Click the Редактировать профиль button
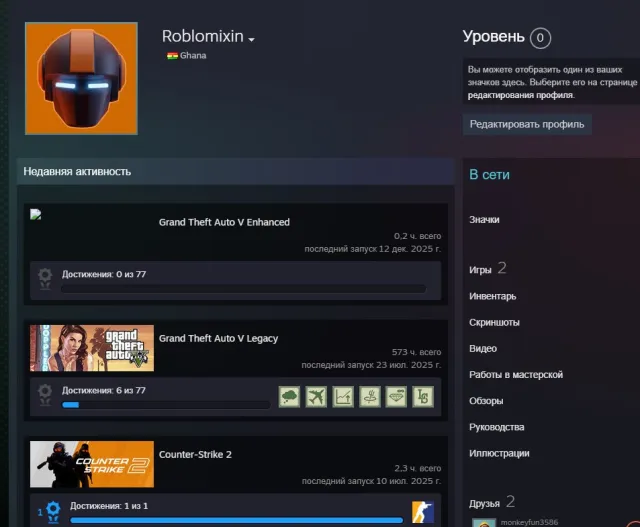 [527, 125]
